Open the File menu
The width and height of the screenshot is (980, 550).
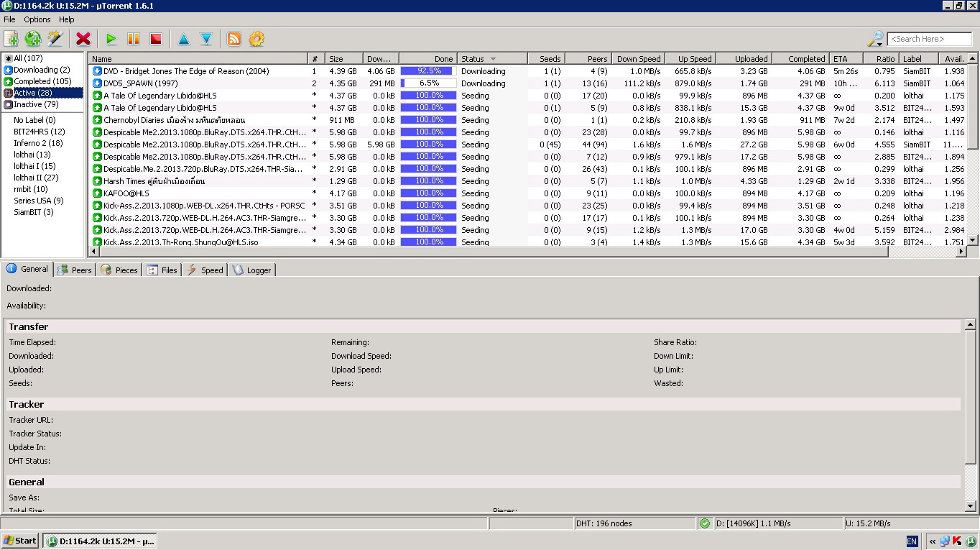click(x=9, y=19)
